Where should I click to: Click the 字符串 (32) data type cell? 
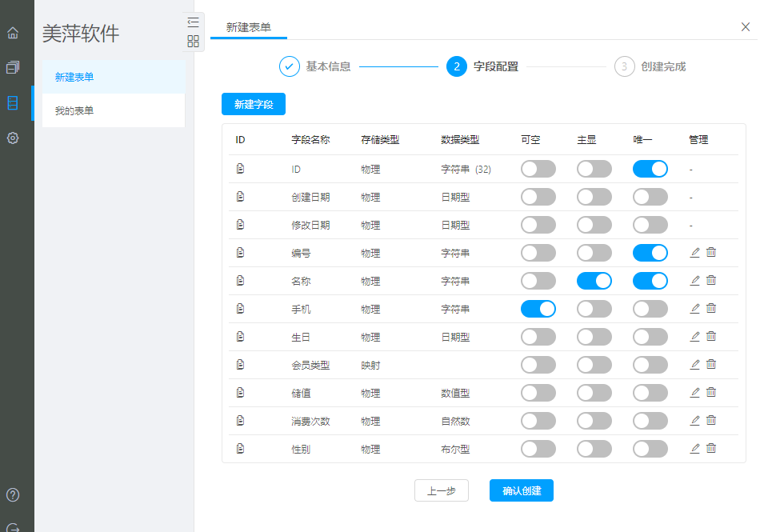[x=466, y=169]
